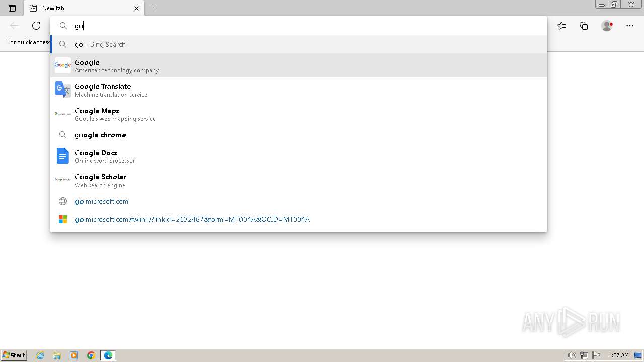Click the volume speaker tray icon

[572, 355]
